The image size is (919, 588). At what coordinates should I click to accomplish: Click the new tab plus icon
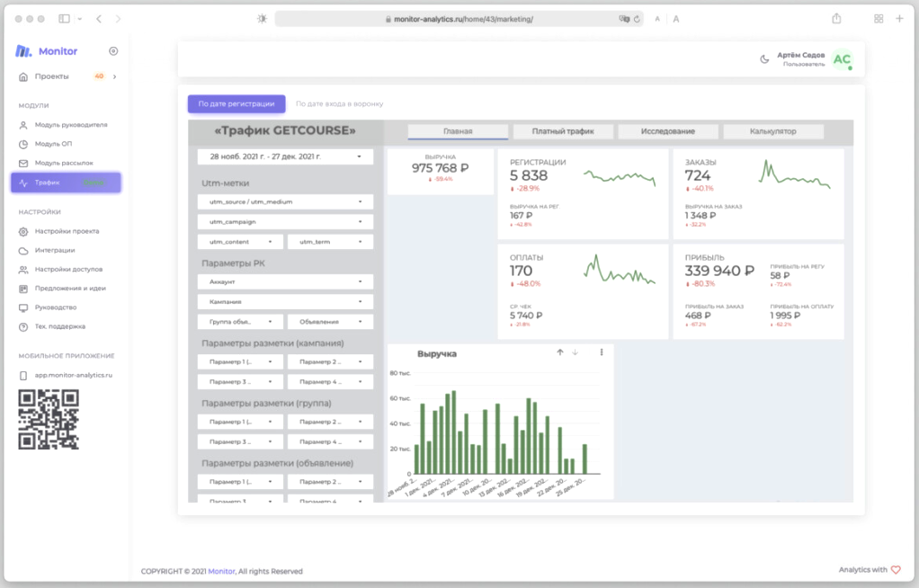click(x=899, y=19)
